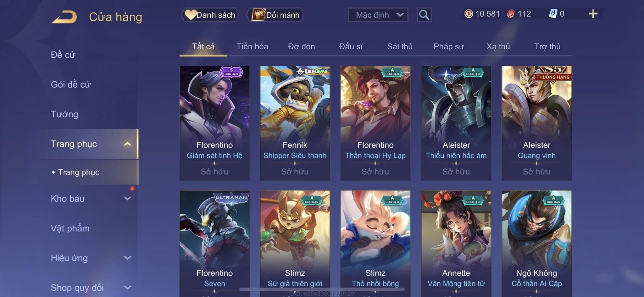Tap the plus icon to add currency
Viewport: 644px width, 297px height.
593,14
